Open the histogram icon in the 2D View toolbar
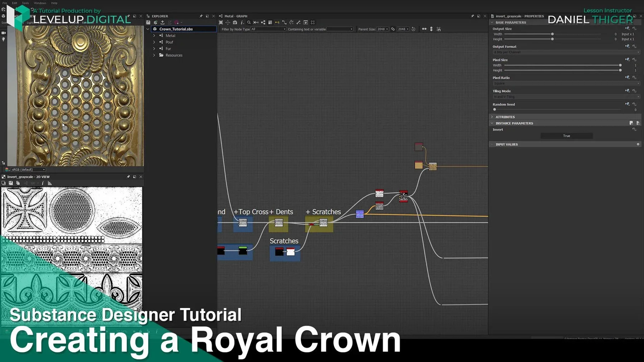Viewport: 644px width, 362px height. pos(50,183)
